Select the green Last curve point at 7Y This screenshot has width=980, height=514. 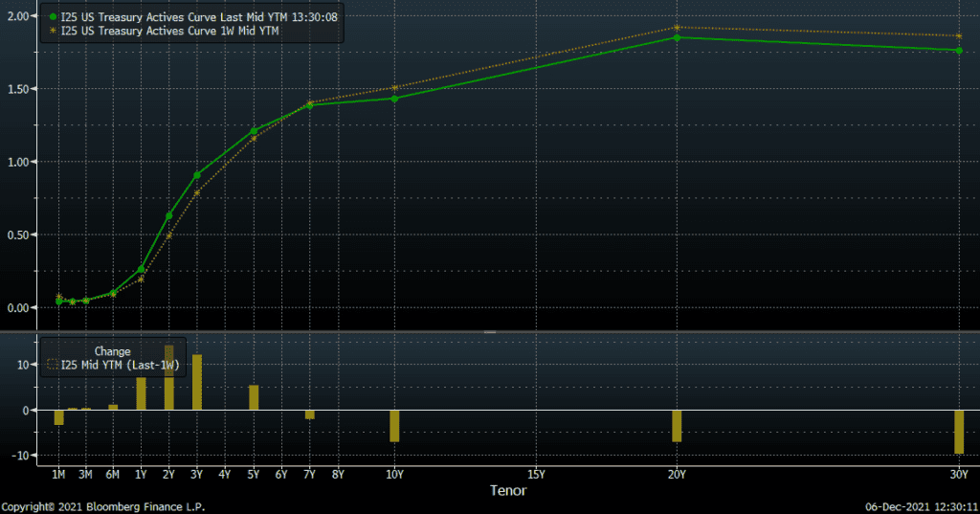[x=309, y=105]
